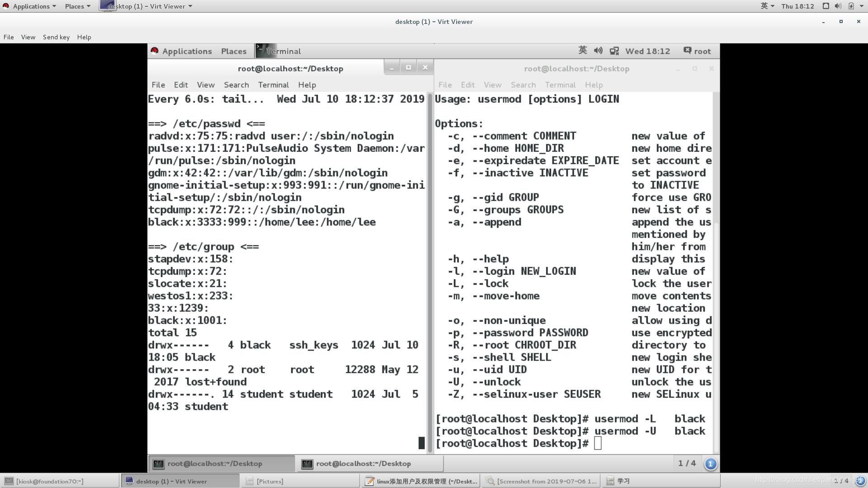Click the terminal input field in right window

(599, 443)
